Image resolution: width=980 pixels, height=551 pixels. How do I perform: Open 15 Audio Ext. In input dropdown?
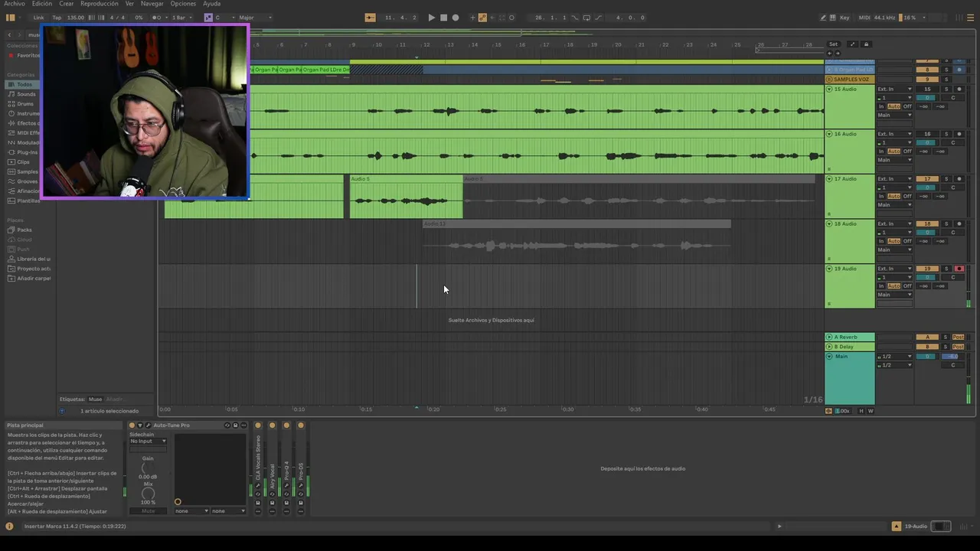click(x=895, y=90)
